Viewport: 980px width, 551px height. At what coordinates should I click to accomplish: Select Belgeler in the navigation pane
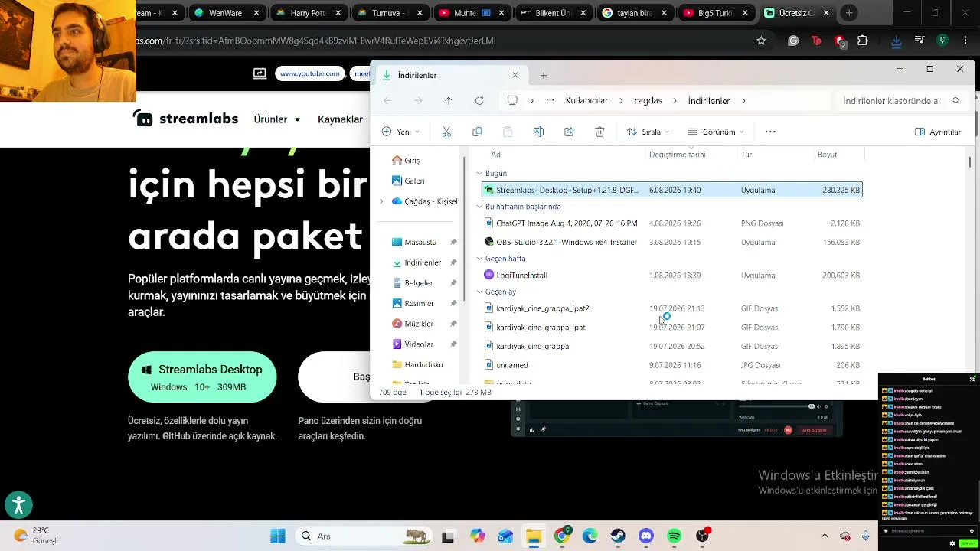coord(419,283)
